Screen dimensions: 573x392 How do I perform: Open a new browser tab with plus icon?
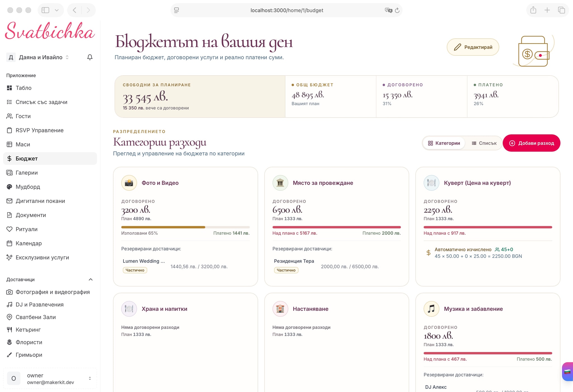click(x=547, y=10)
